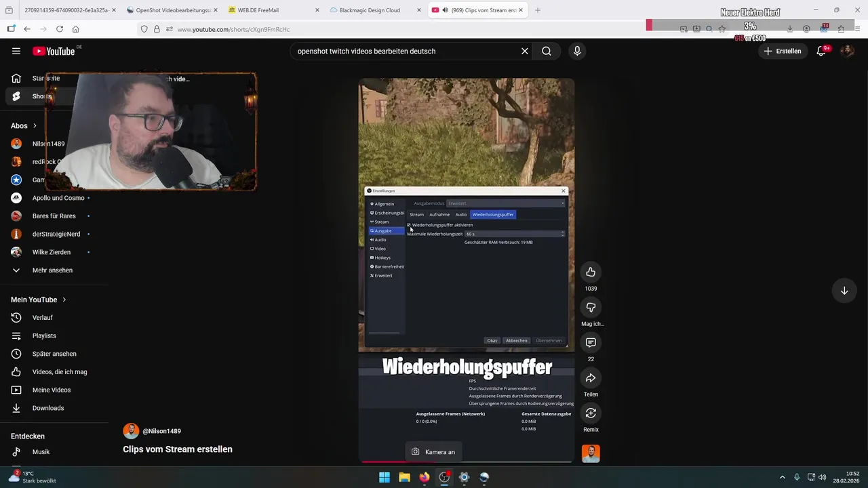This screenshot has height=488, width=868.
Task: Open the YouTube guide hamburger menu
Action: pos(16,51)
